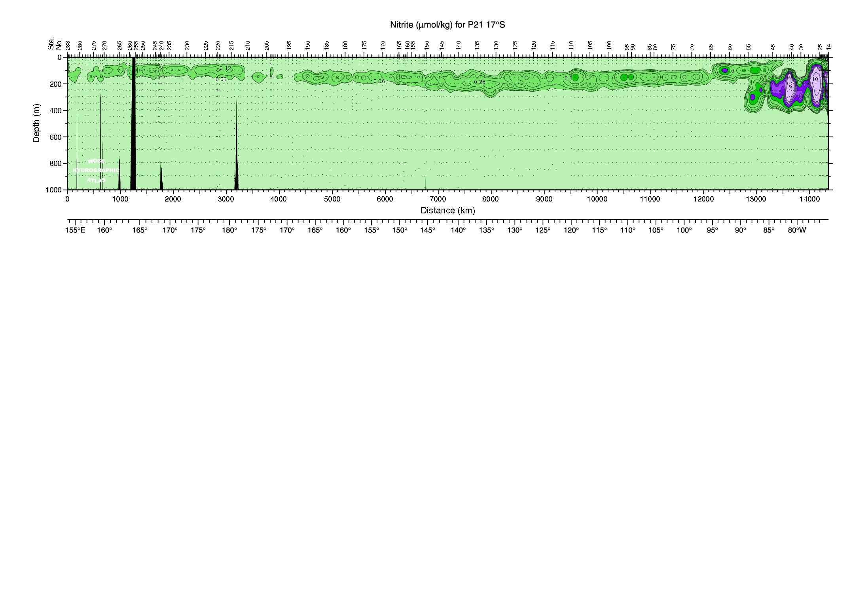
Task: Select the 600 tick on the depth axis
Action: click(x=56, y=137)
